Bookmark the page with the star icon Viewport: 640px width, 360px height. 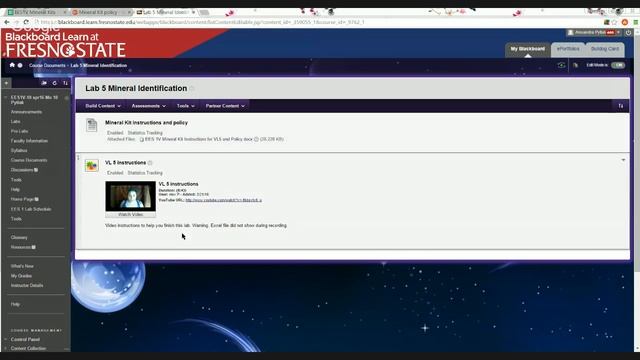click(615, 22)
